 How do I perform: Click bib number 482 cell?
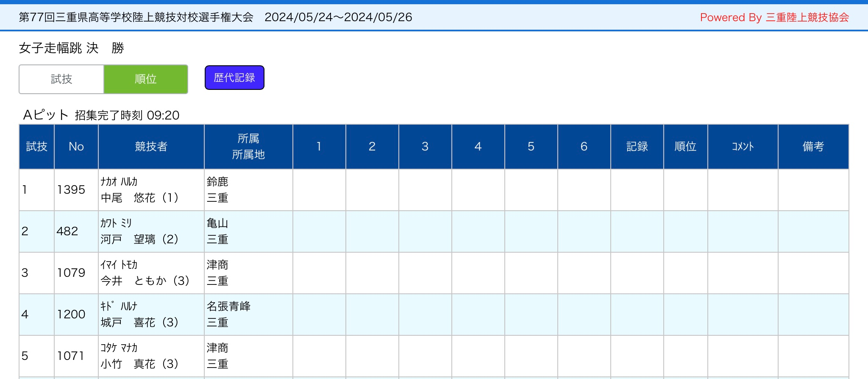[x=67, y=231]
